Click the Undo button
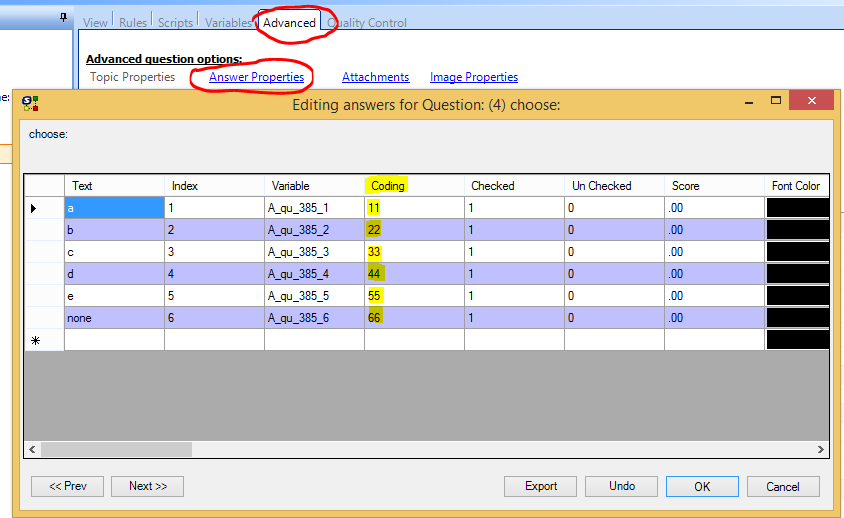Screen dimensions: 844x518 (621, 486)
